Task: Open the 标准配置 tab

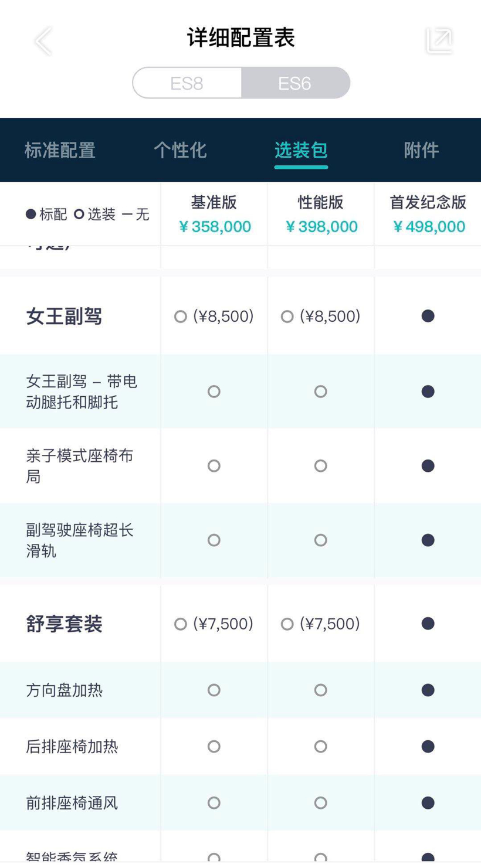Action: coord(60,151)
